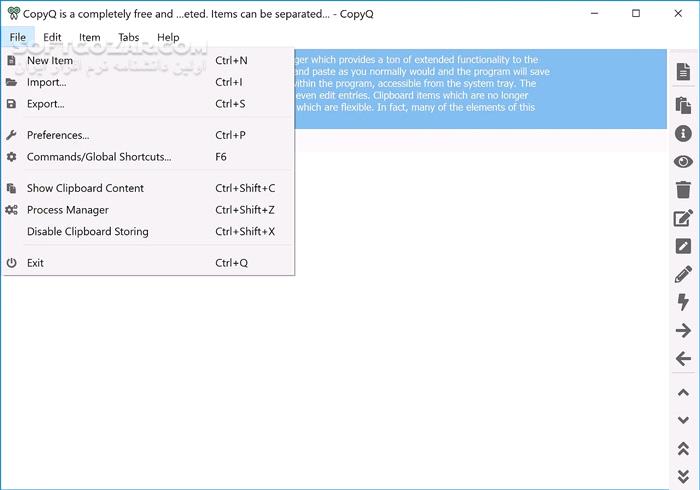Click the Ctrl+Shift+X shortcut text
Viewport: 700px width, 490px height.
tap(245, 232)
